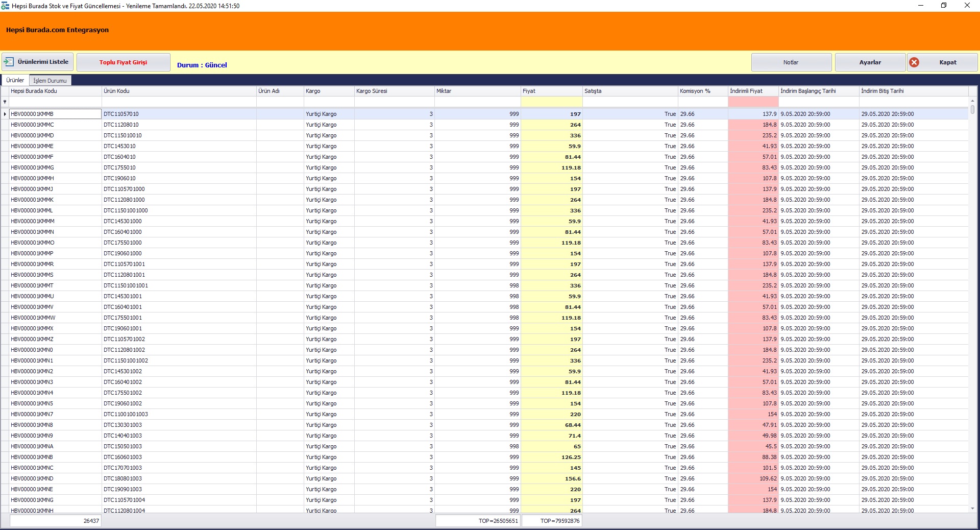The height and width of the screenshot is (530, 980).
Task: Open the Notlar window
Action: point(791,62)
